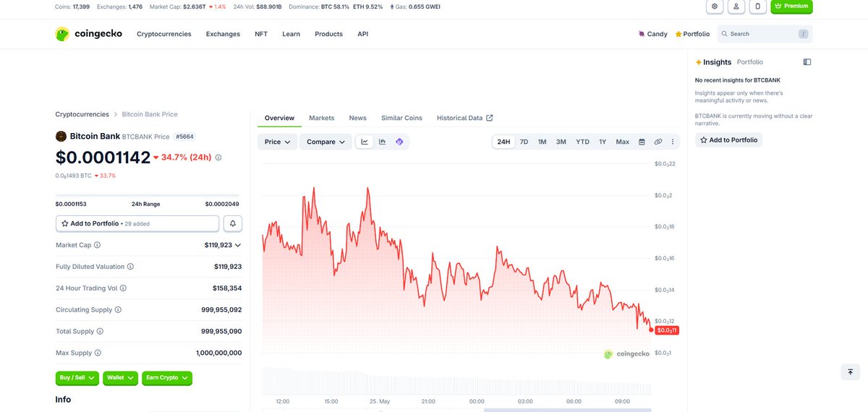The height and width of the screenshot is (412, 868).
Task: Select the 3M chart range
Action: point(561,142)
